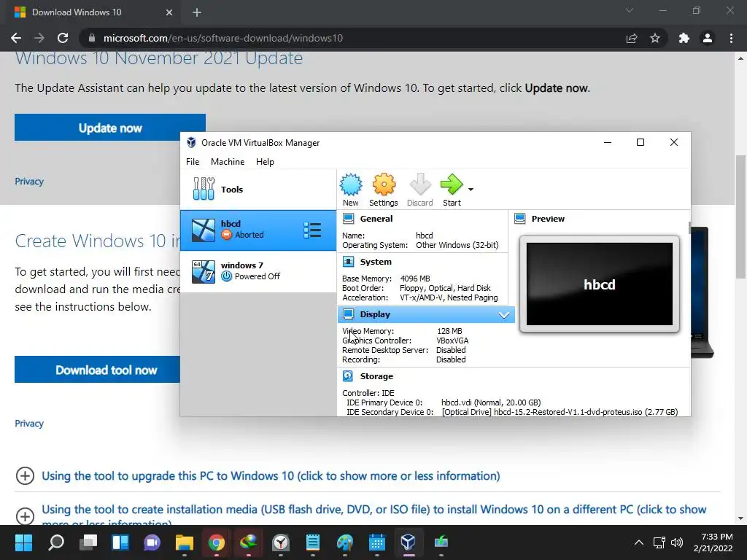Click the New virtual machine icon
Viewport: 747px width, 560px height.
[x=351, y=184]
